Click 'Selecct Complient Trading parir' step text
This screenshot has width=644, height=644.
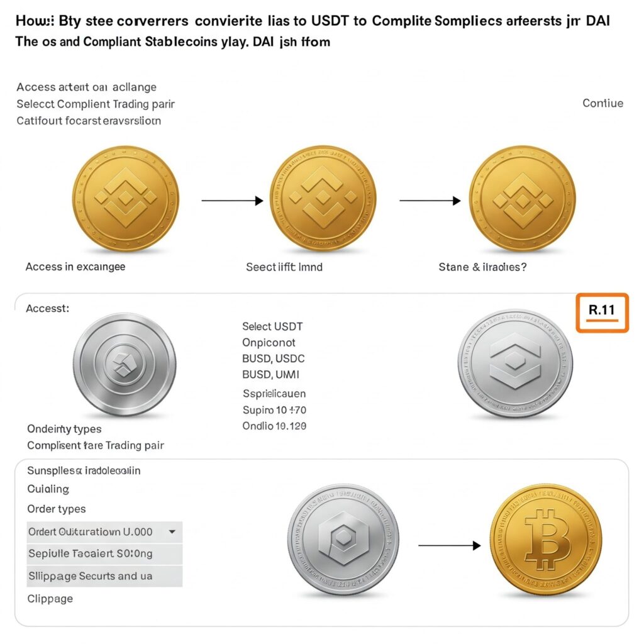(x=96, y=104)
